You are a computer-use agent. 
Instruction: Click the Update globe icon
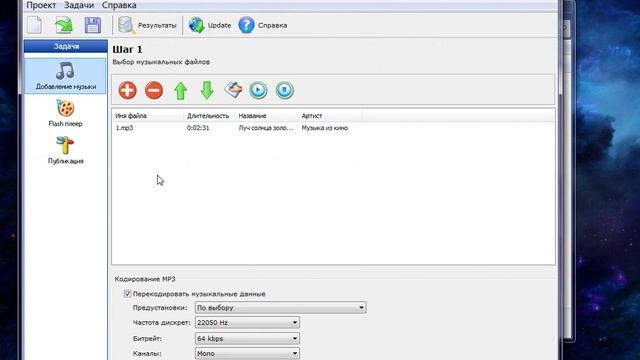point(196,25)
